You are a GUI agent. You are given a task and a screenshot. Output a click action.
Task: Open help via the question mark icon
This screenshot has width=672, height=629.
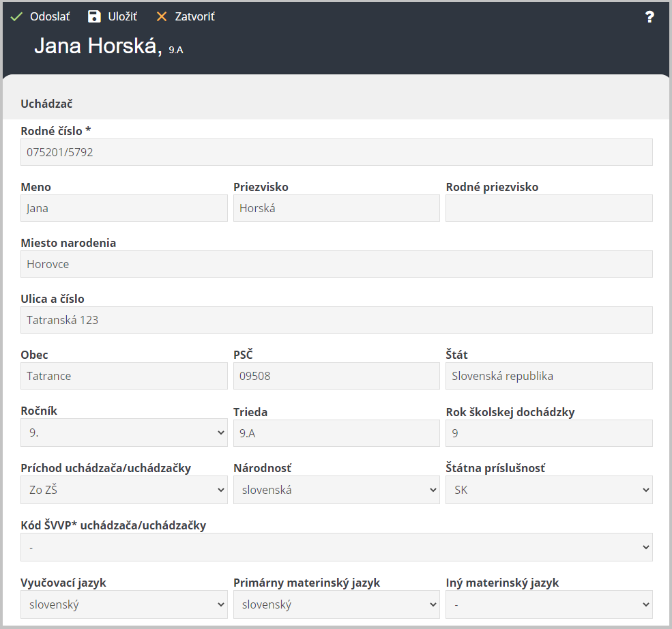[x=649, y=16]
